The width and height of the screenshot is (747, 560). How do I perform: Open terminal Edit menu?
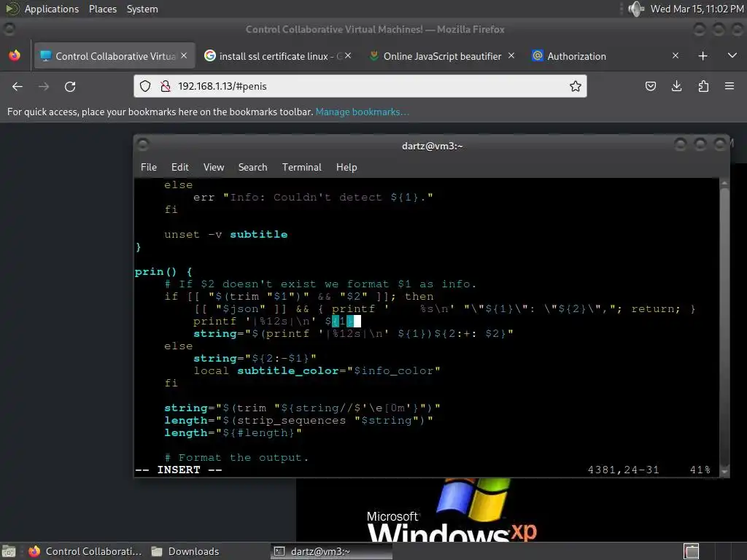(179, 167)
